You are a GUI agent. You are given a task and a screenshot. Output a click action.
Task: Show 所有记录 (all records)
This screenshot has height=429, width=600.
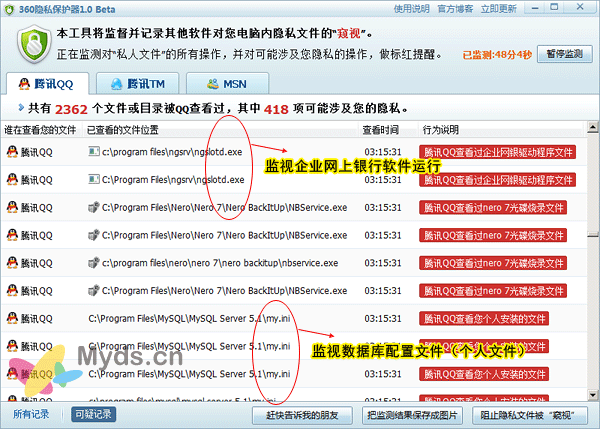pos(31,414)
